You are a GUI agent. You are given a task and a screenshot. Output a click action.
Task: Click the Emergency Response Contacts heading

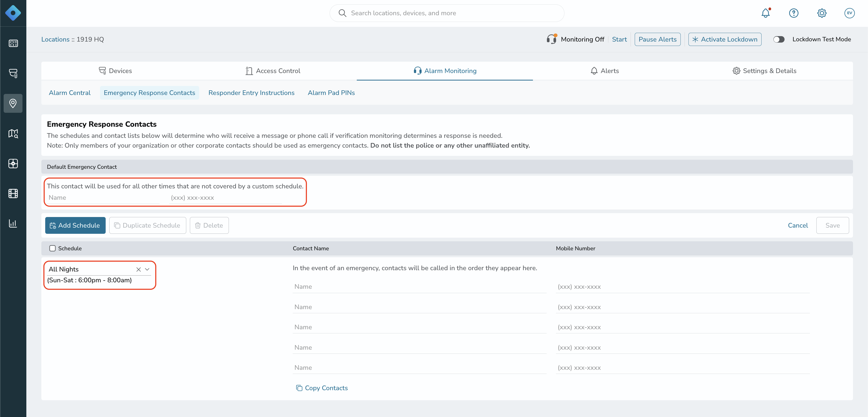tap(102, 124)
